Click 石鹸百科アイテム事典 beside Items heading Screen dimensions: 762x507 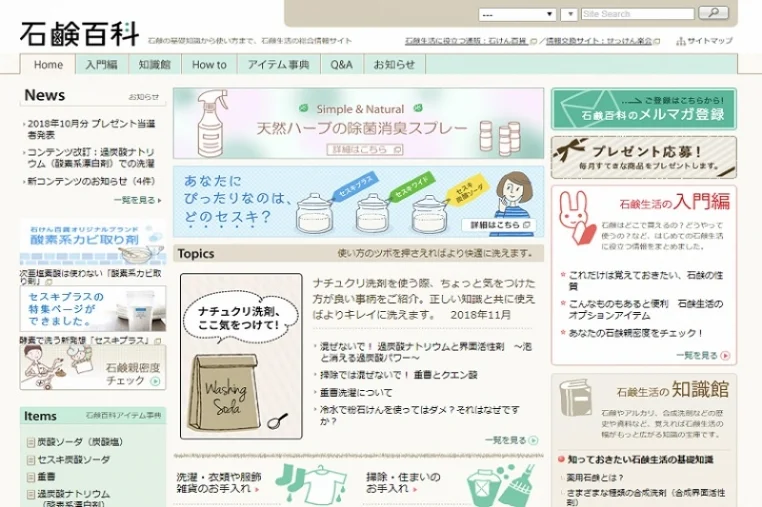[x=123, y=415]
